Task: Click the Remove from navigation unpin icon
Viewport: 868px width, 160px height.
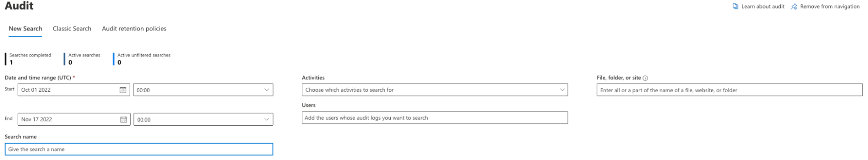Action: pyautogui.click(x=794, y=7)
